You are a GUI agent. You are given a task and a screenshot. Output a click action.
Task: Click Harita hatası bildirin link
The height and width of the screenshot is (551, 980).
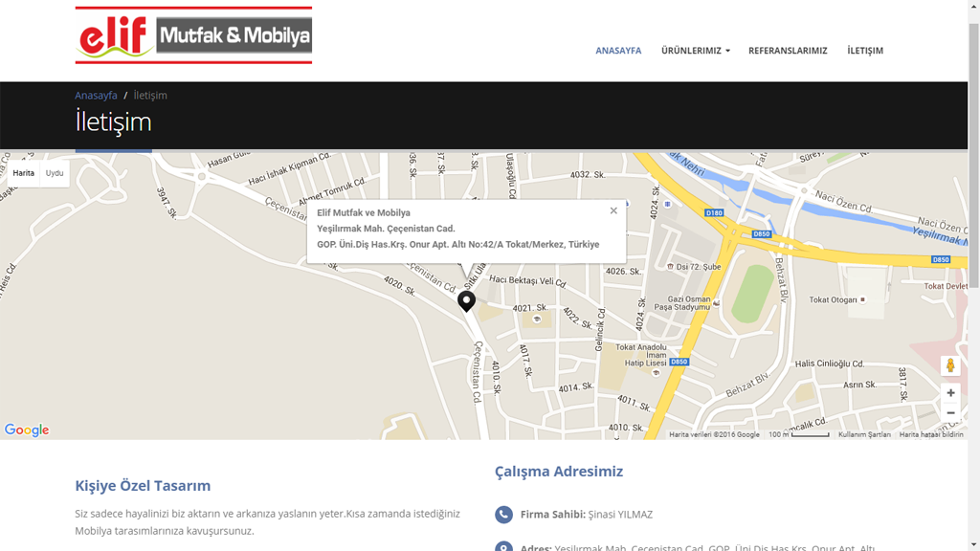click(931, 435)
